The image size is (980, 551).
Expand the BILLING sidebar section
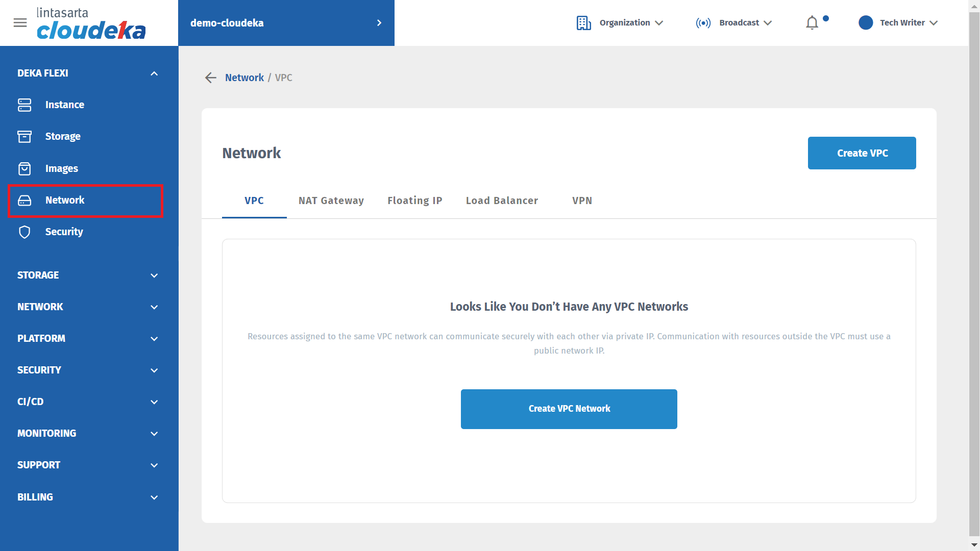point(154,497)
